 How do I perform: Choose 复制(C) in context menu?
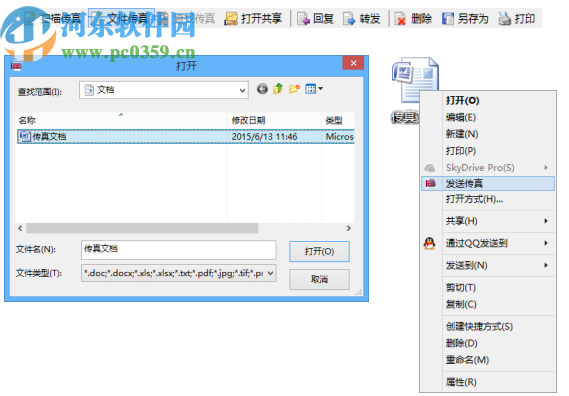point(461,305)
